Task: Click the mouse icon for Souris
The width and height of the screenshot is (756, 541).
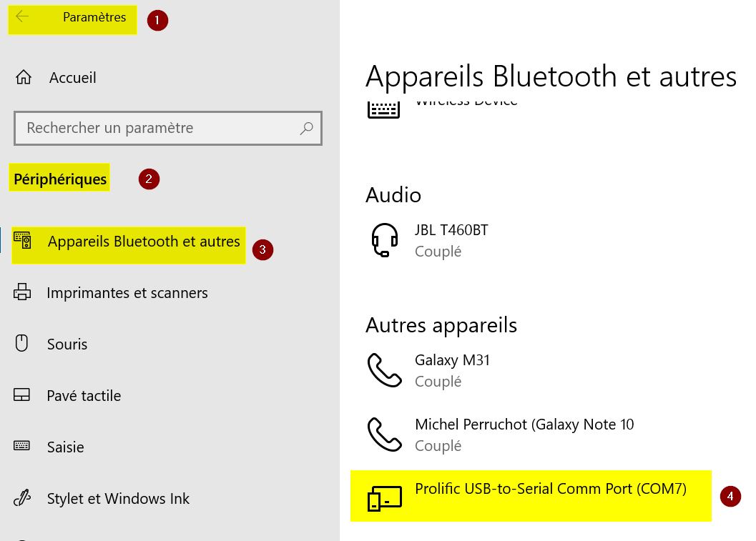Action: [21, 344]
